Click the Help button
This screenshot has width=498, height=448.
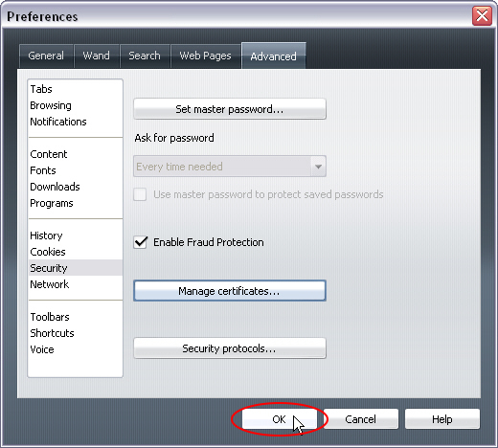[x=442, y=419]
